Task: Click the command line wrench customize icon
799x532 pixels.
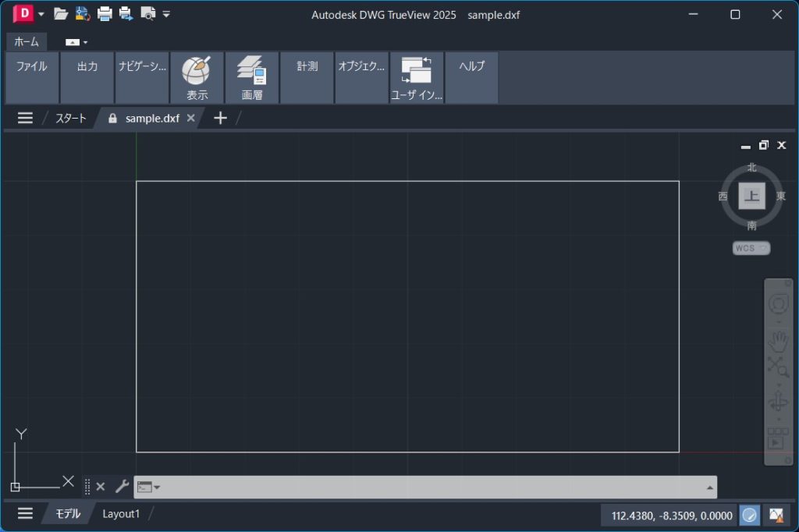Action: [x=122, y=487]
